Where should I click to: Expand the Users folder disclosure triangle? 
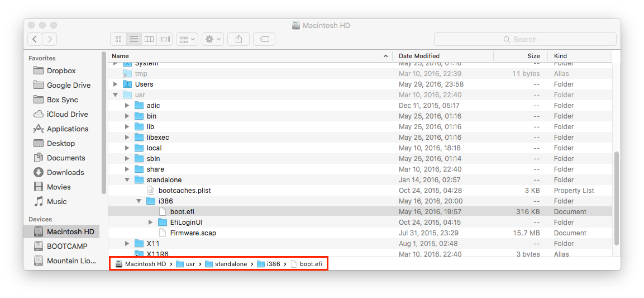pos(116,84)
